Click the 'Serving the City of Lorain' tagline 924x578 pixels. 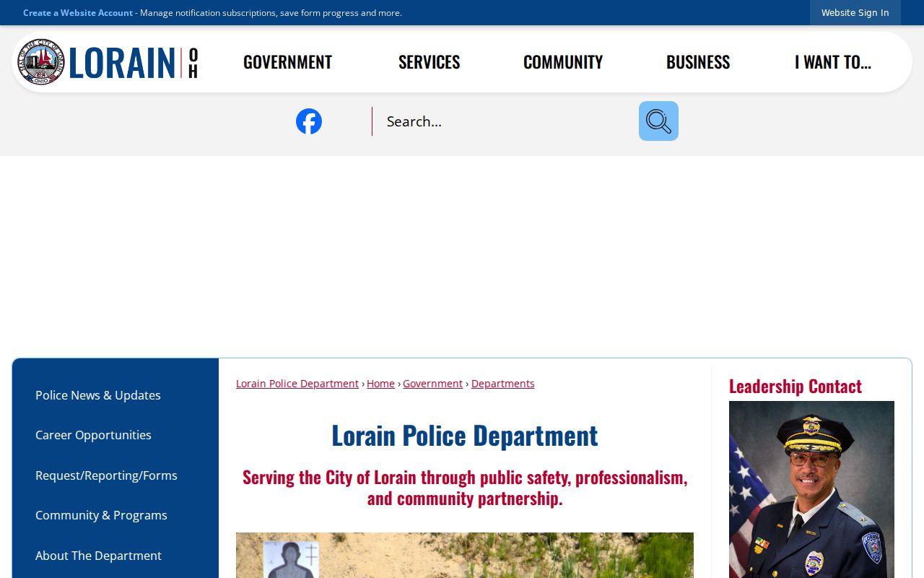pos(465,488)
